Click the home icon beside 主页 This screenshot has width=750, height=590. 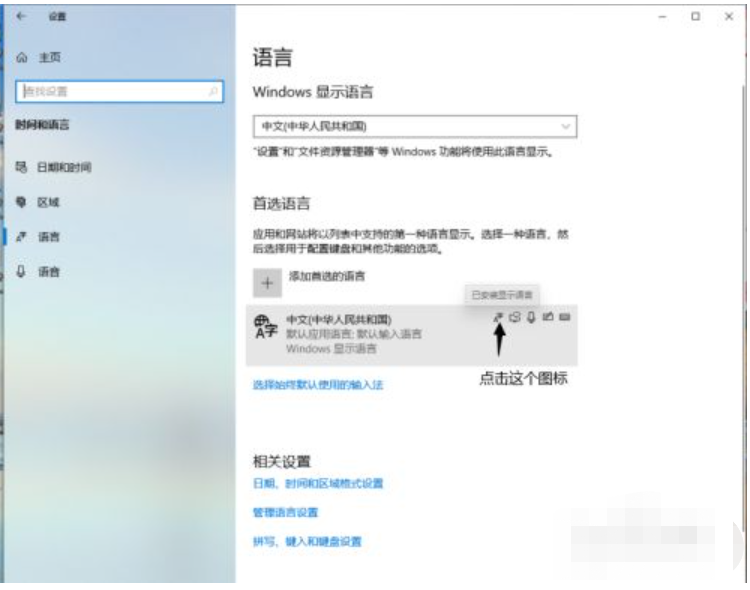22,58
